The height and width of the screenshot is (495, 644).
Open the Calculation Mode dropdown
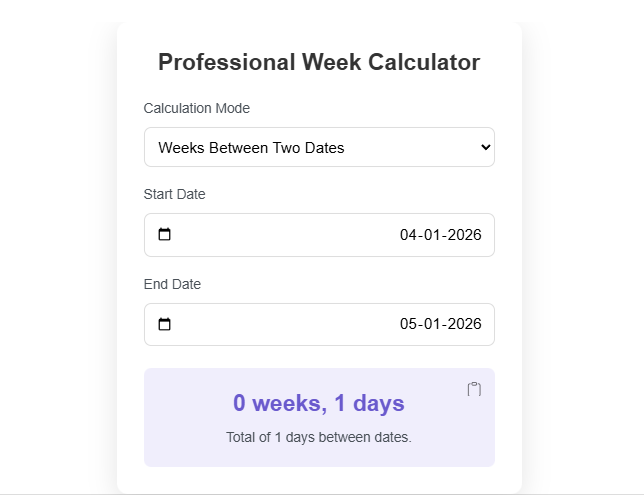coord(318,147)
